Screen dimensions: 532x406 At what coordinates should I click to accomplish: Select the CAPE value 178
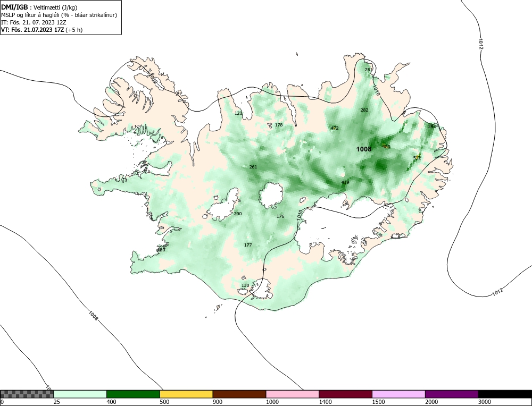click(279, 125)
